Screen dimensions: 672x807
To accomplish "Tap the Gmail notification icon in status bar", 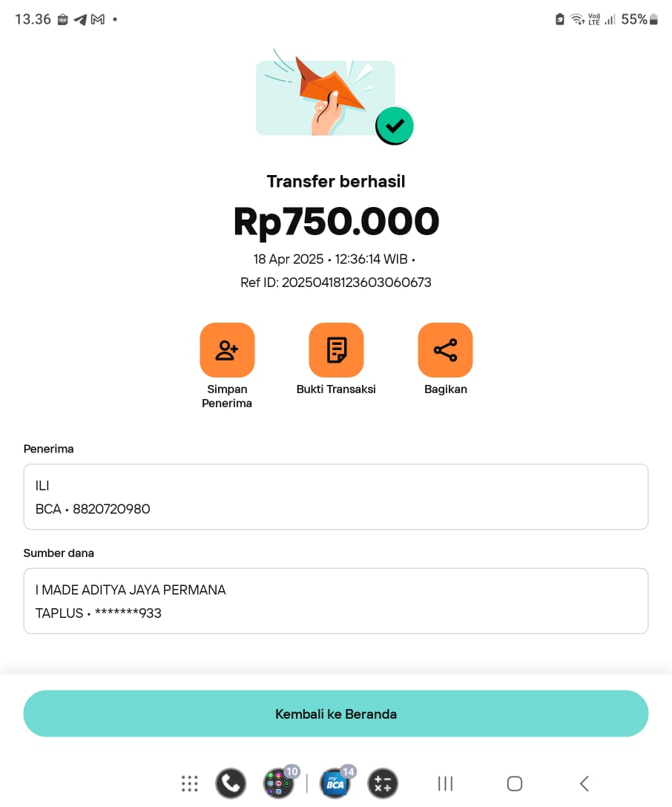I will 97,20.
